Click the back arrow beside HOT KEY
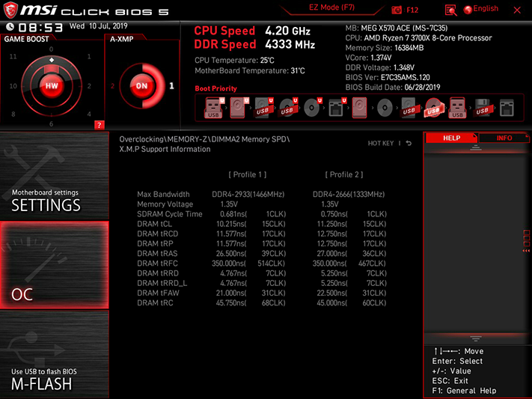The width and height of the screenshot is (532, 399). pos(409,143)
